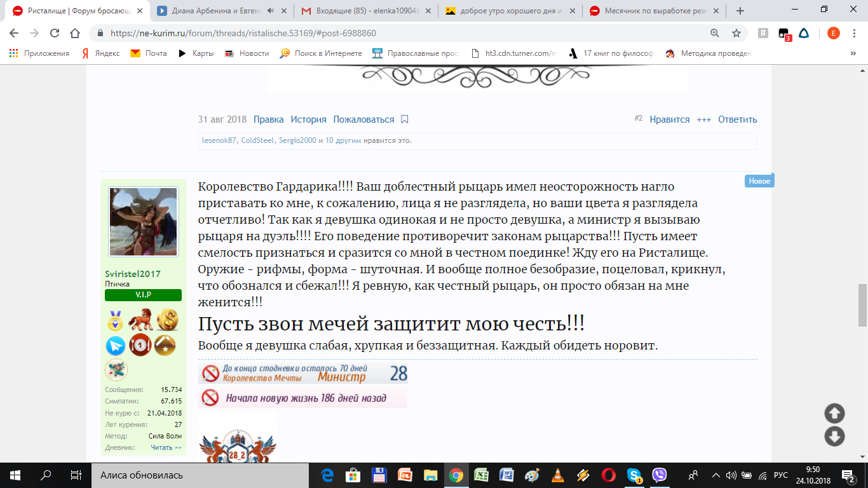868x488 pixels.
Task: Open Skype from the taskbar
Action: point(634,475)
